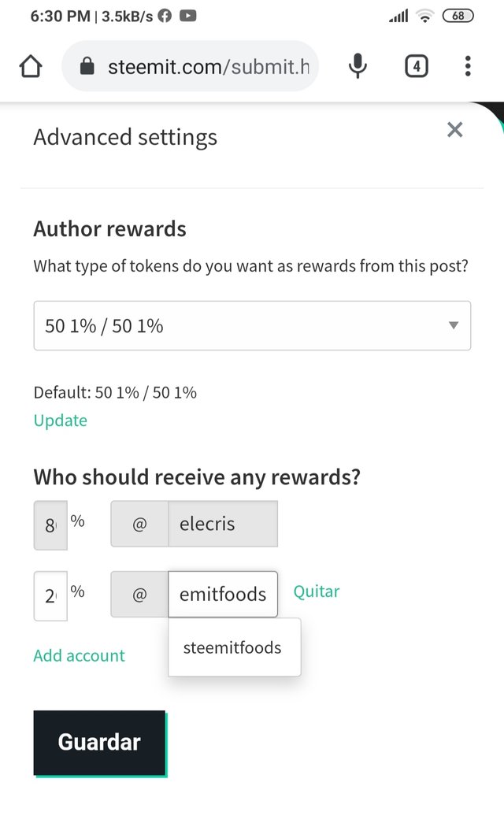Close the Advanced settings dialog
Image resolution: width=504 pixels, height=823 pixels.
point(454,130)
